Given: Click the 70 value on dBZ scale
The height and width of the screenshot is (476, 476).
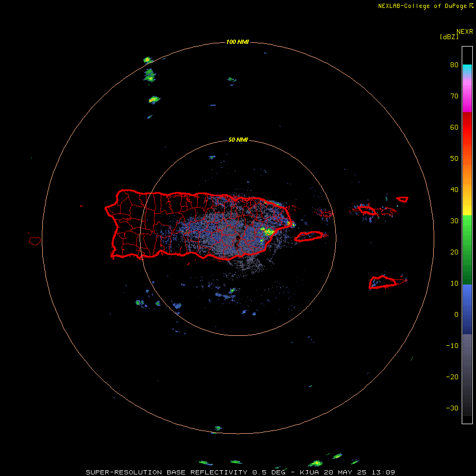Looking at the screenshot, I should click(454, 96).
